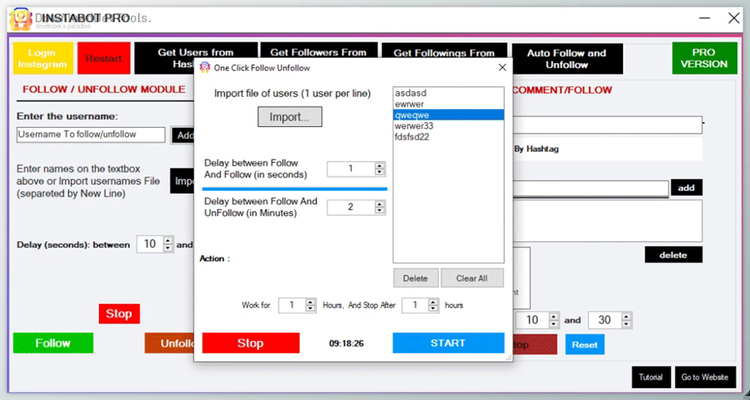The image size is (750, 400).
Task: Minimize the Instabot Pro main window
Action: click(704, 19)
